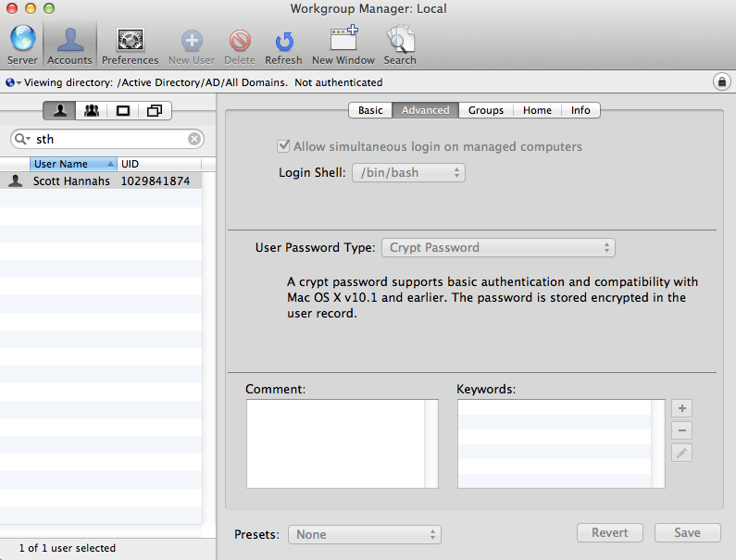Remove keyword with minus button
Screen dimensions: 736x560
682,430
